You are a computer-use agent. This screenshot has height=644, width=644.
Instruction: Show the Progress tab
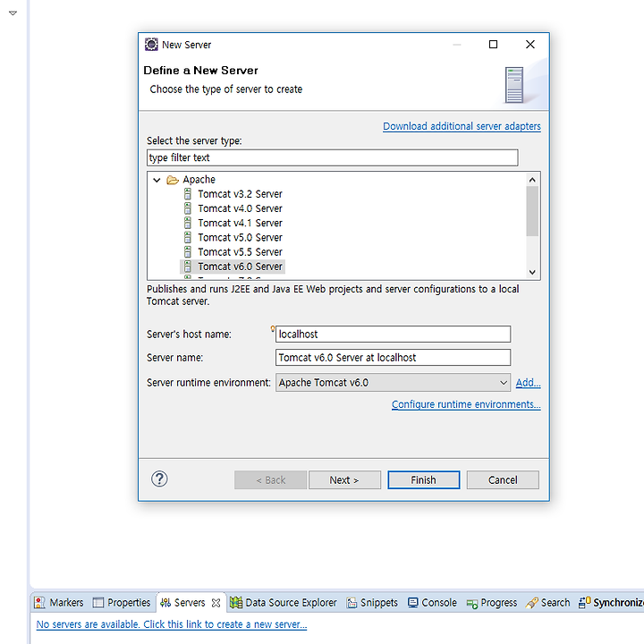point(492,603)
